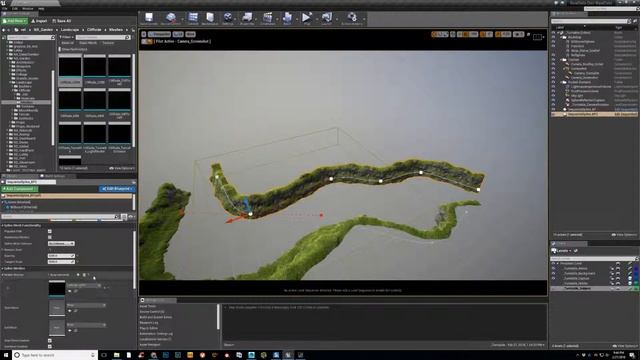The width and height of the screenshot is (640, 360).
Task: Click the Save All button
Action: (62, 21)
